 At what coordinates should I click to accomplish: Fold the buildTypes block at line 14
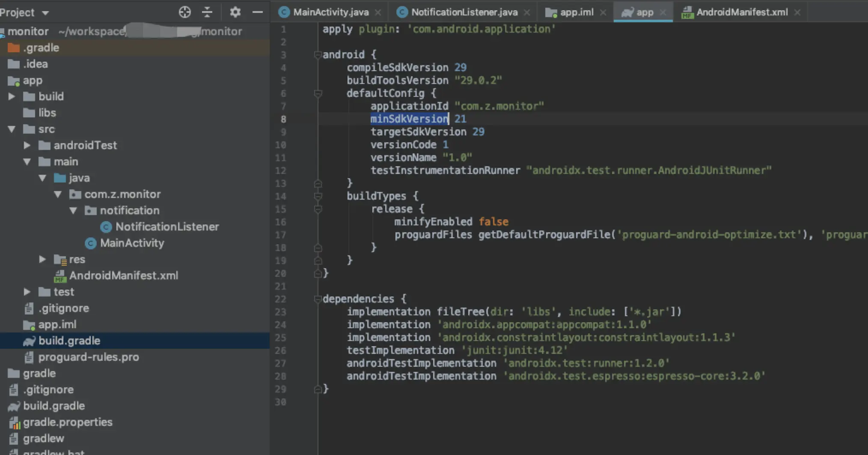(318, 196)
